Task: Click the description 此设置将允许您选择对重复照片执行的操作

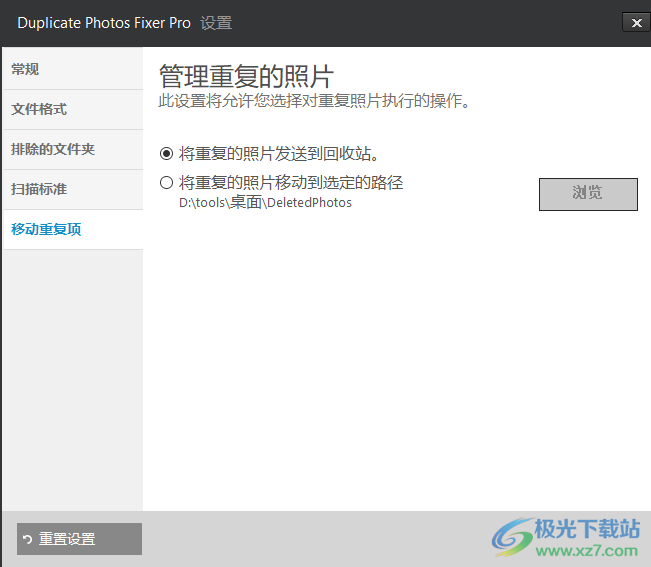Action: pos(314,101)
